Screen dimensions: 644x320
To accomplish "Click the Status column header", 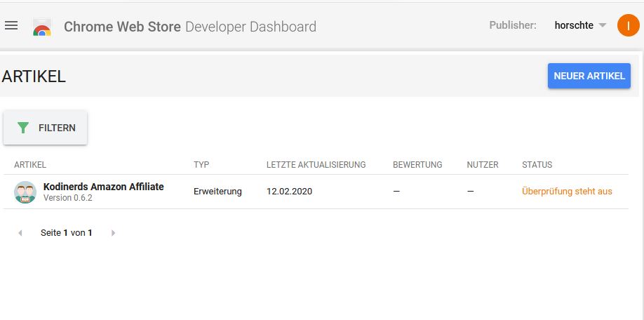I will pos(537,165).
